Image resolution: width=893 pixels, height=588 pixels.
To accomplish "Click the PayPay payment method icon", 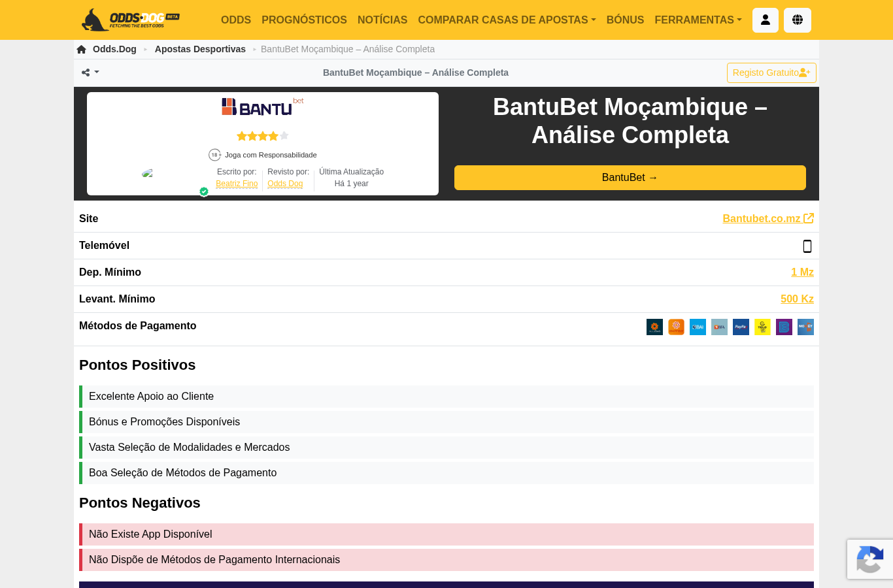I will 741,327.
